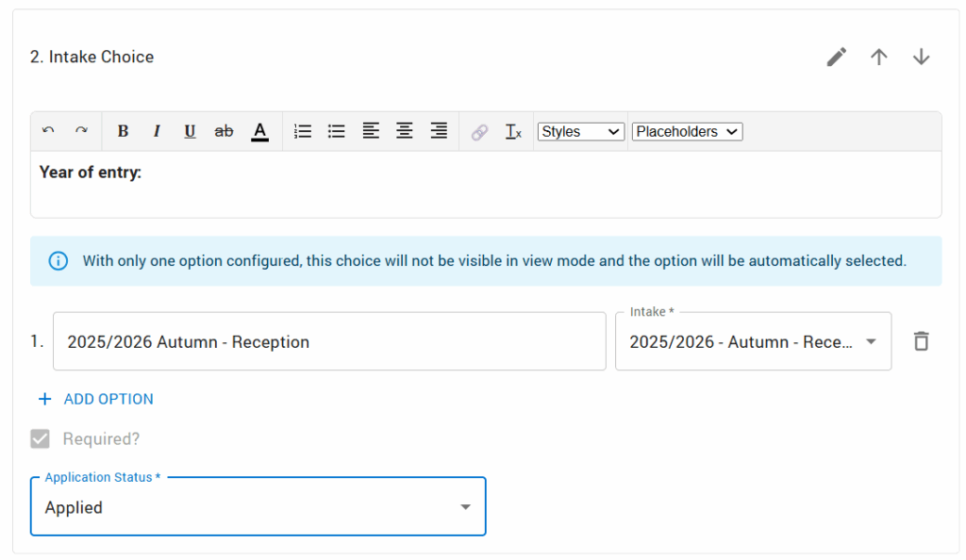Clear text formatting with the Tx icon

[513, 132]
